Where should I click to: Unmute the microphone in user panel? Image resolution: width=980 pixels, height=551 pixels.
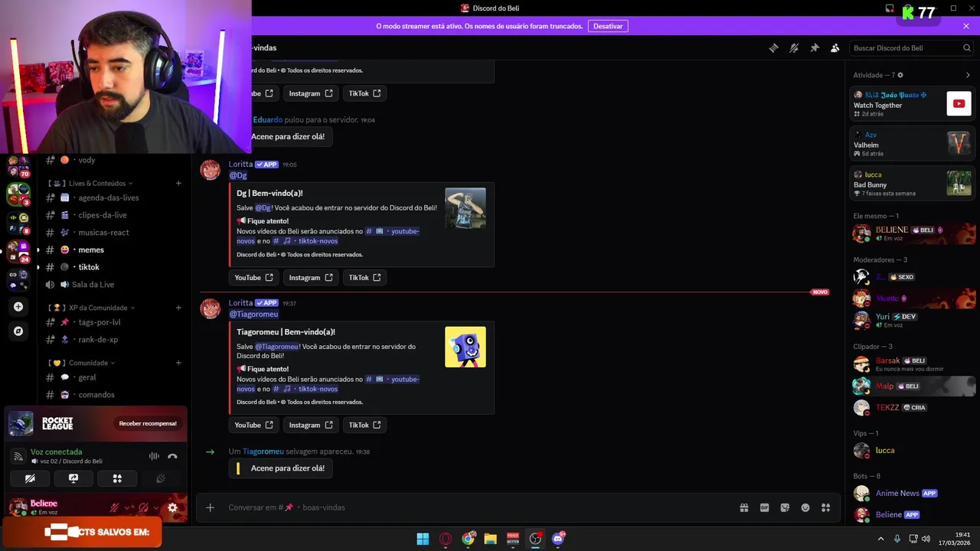[114, 507]
